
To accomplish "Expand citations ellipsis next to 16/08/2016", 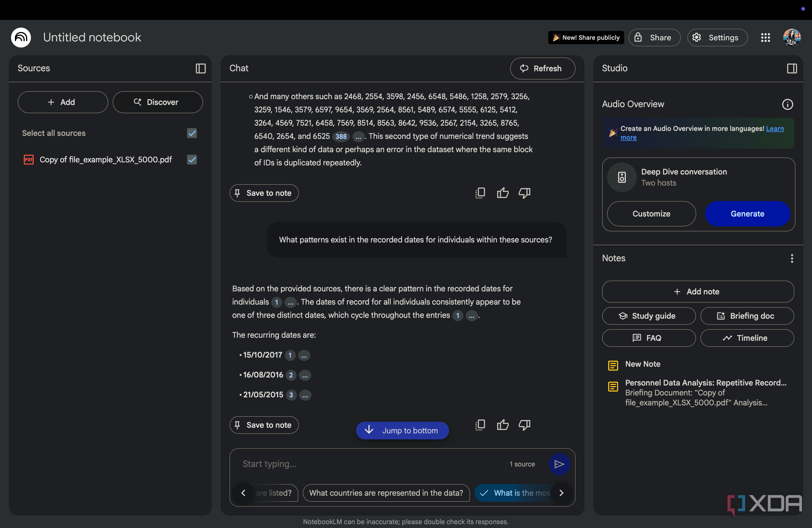I will [x=305, y=375].
